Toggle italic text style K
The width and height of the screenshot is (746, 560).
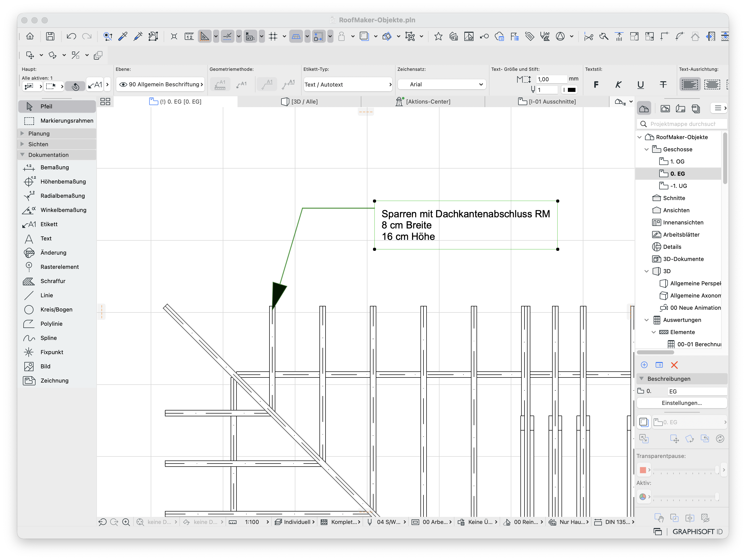618,84
